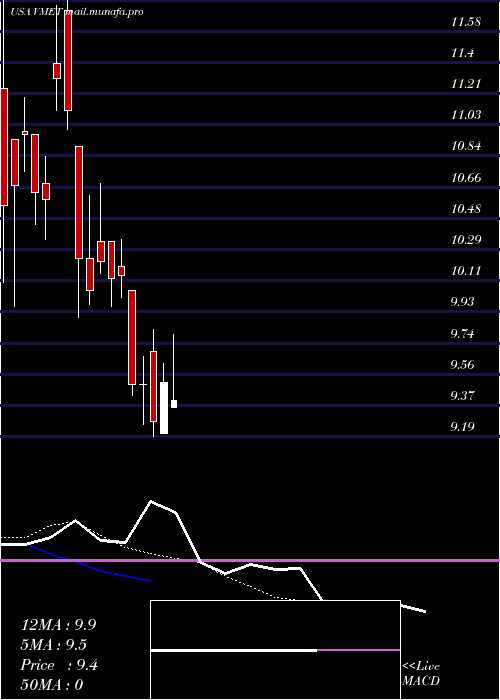Click the 50MA : 0 readout
Image resolution: width=500 pixels, height=700 pixels.
click(x=52, y=685)
